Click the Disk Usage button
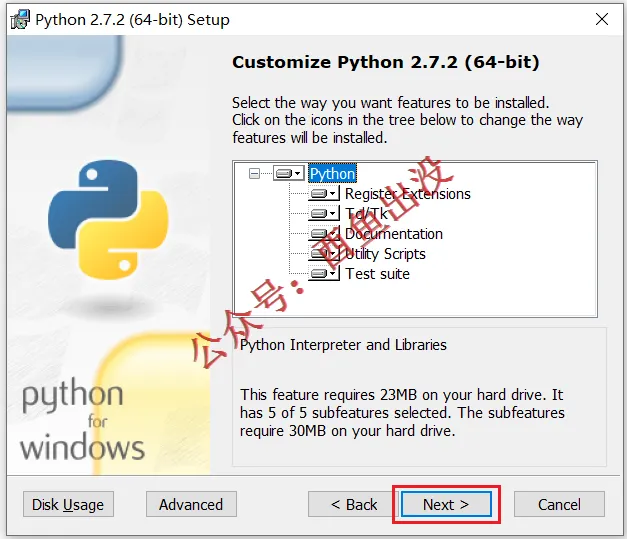 68,504
